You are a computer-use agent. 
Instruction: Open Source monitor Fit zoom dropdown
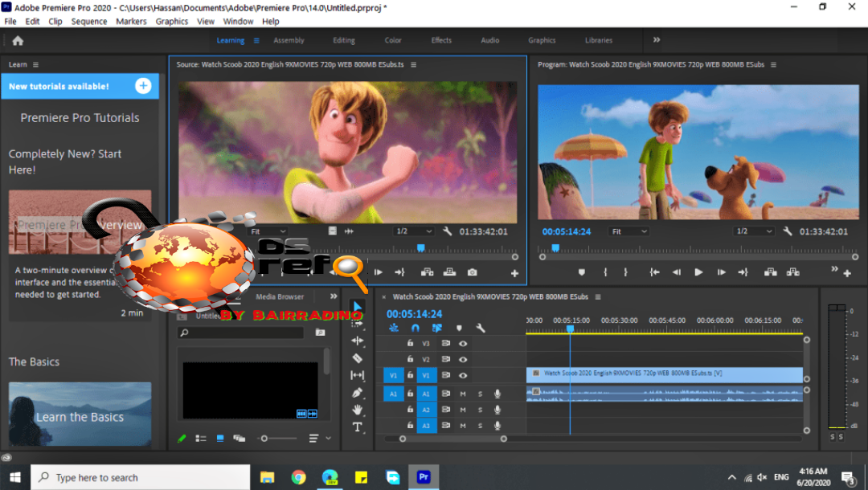click(268, 231)
